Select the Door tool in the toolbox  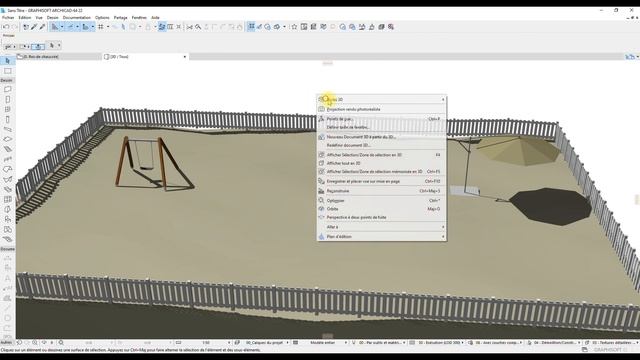tap(7, 99)
